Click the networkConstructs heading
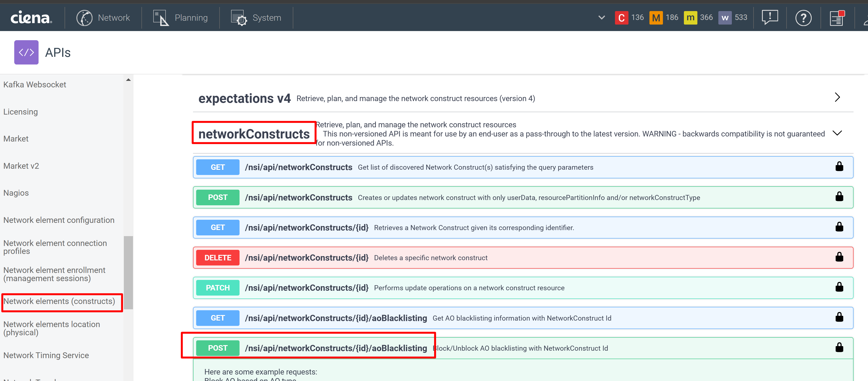Screen dimensions: 868x381 pos(254,134)
